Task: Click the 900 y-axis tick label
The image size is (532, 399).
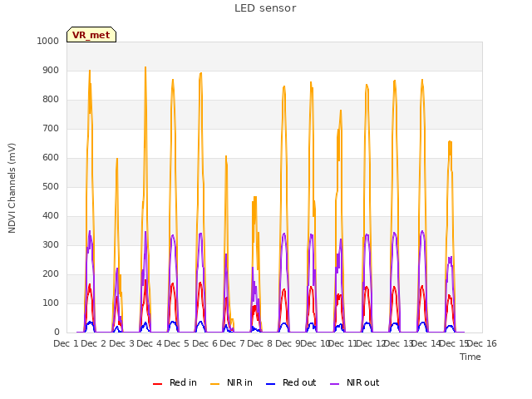Action: tap(51, 70)
